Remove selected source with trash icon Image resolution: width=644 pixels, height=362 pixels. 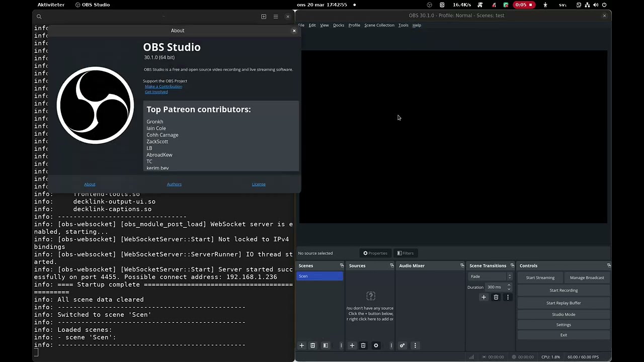pyautogui.click(x=363, y=345)
